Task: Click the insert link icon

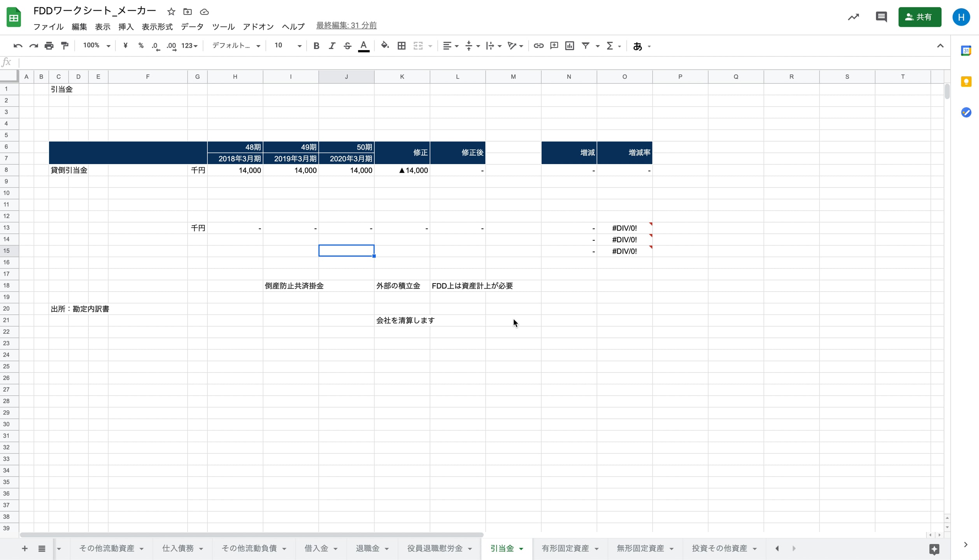Action: [x=539, y=46]
